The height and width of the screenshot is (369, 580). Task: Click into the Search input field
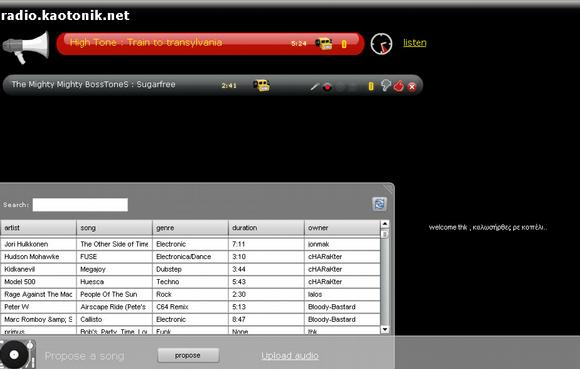coord(80,205)
